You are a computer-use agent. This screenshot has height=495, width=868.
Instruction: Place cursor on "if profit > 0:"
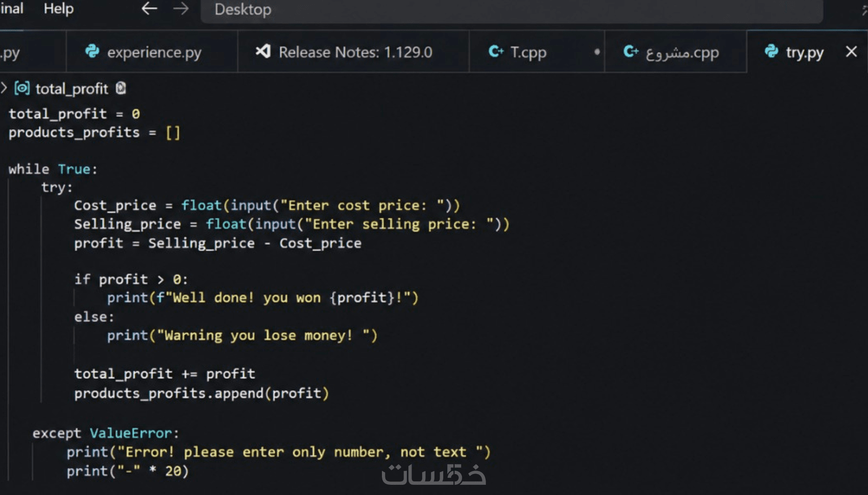coord(131,280)
